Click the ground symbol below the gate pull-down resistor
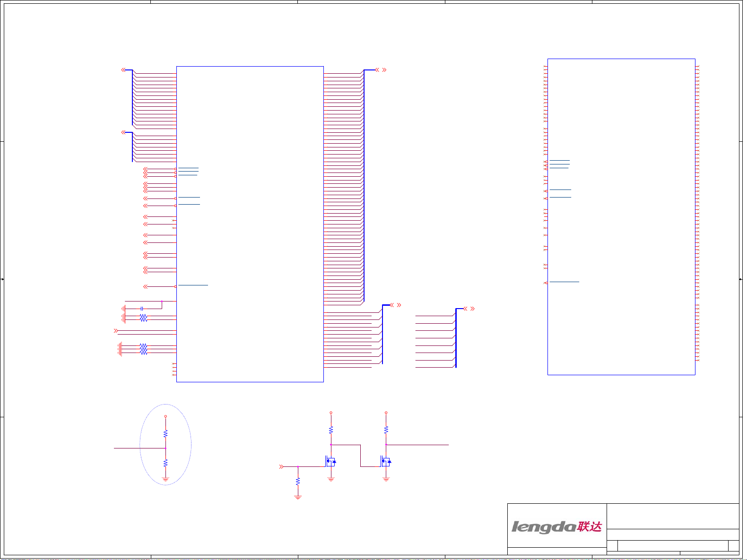Screen dimensions: 747x560 tap(298, 497)
